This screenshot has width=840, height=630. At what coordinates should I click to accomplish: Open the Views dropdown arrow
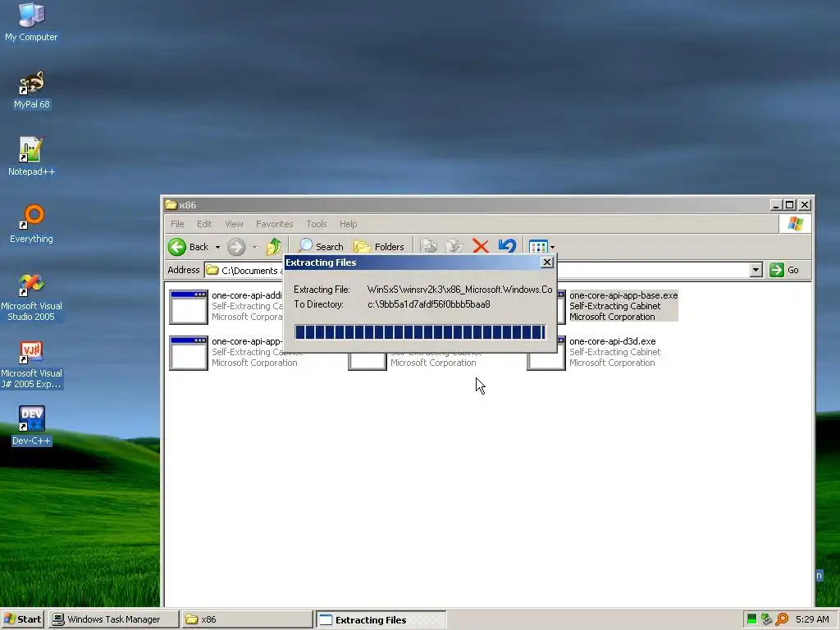(x=552, y=247)
